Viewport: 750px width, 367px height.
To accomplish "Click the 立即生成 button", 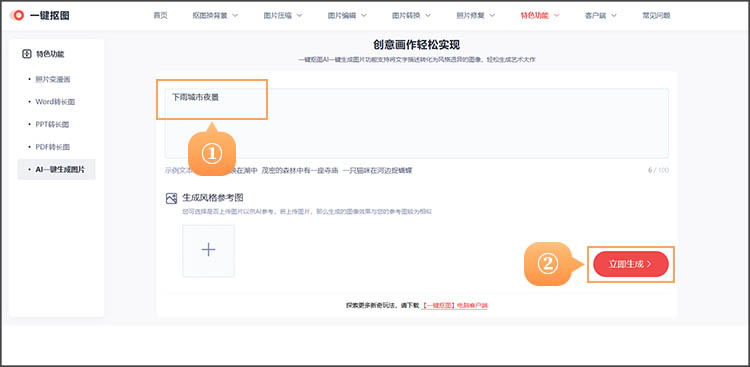I will click(630, 264).
